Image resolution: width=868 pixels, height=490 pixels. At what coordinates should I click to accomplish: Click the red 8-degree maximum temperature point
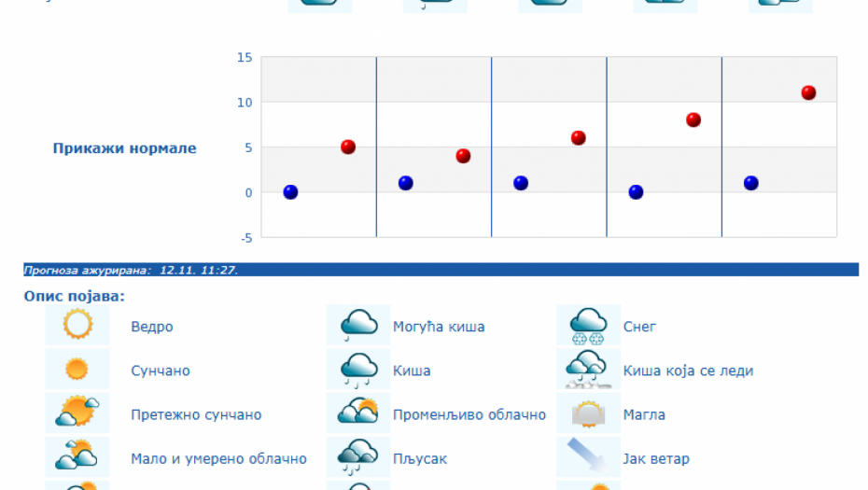click(693, 119)
